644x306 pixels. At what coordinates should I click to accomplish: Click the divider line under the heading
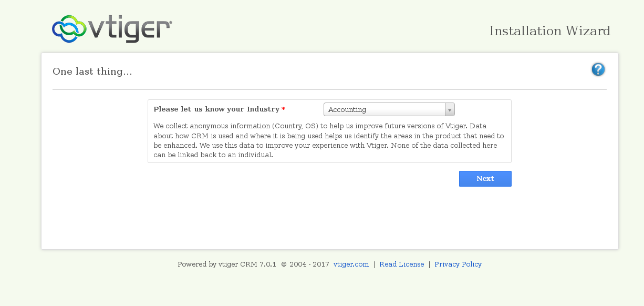[329, 89]
